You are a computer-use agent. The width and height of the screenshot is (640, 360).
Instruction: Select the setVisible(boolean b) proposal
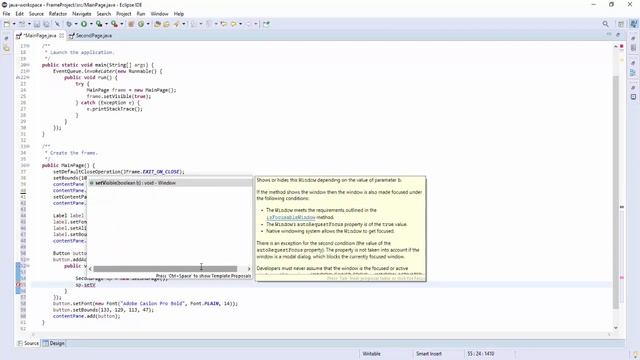170,183
